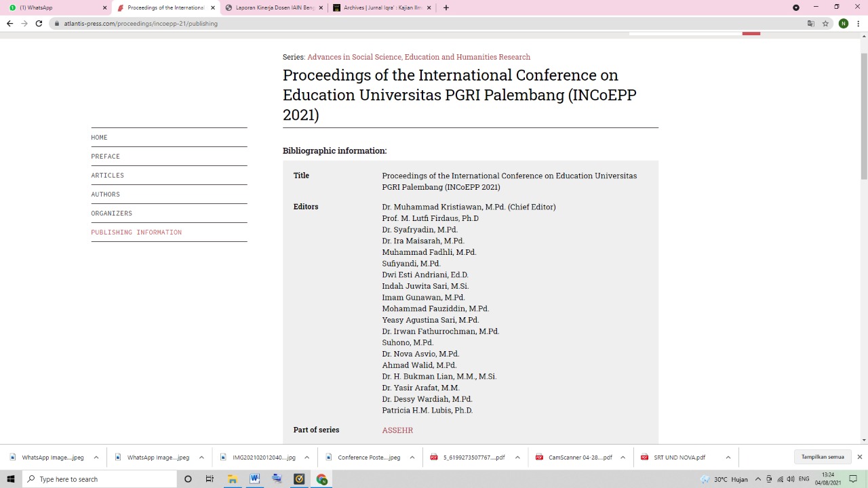868x488 pixels.
Task: Open a new browser tab
Action: (x=446, y=7)
